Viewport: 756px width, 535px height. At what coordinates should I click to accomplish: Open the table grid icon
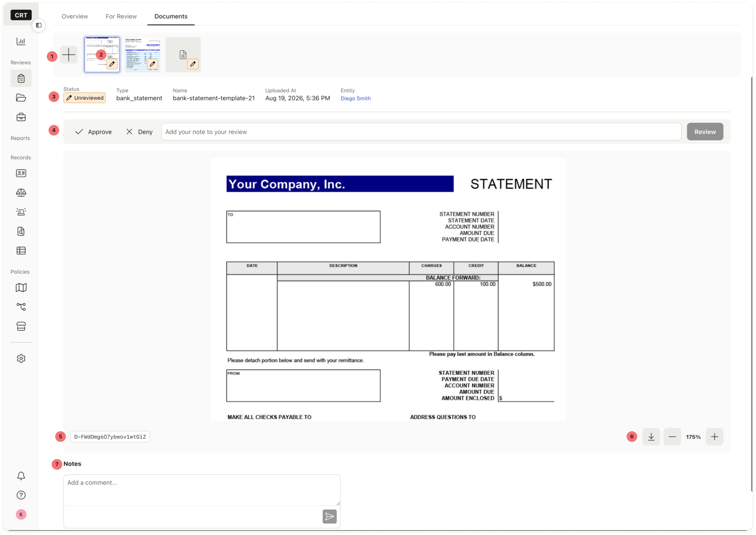click(x=21, y=251)
